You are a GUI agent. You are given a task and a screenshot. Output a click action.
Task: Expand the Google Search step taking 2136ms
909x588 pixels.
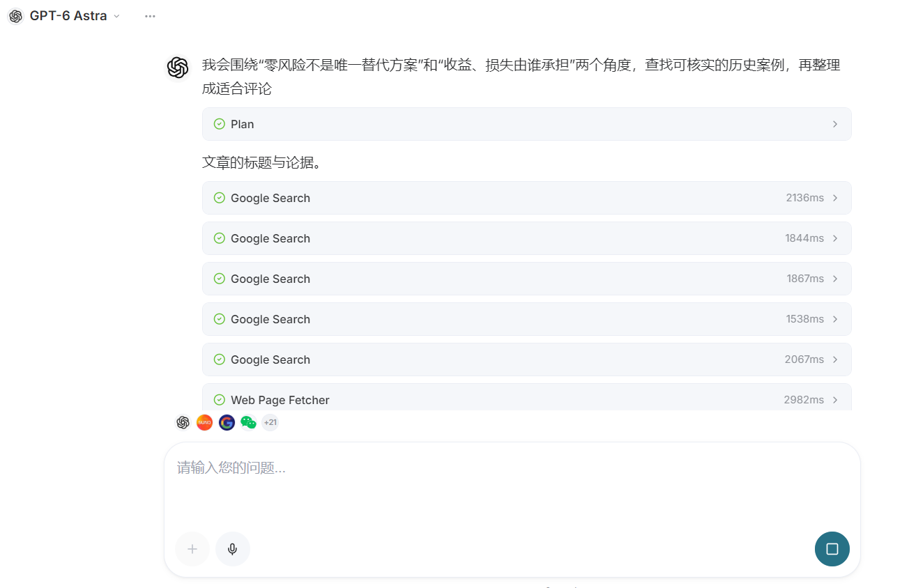(526, 198)
